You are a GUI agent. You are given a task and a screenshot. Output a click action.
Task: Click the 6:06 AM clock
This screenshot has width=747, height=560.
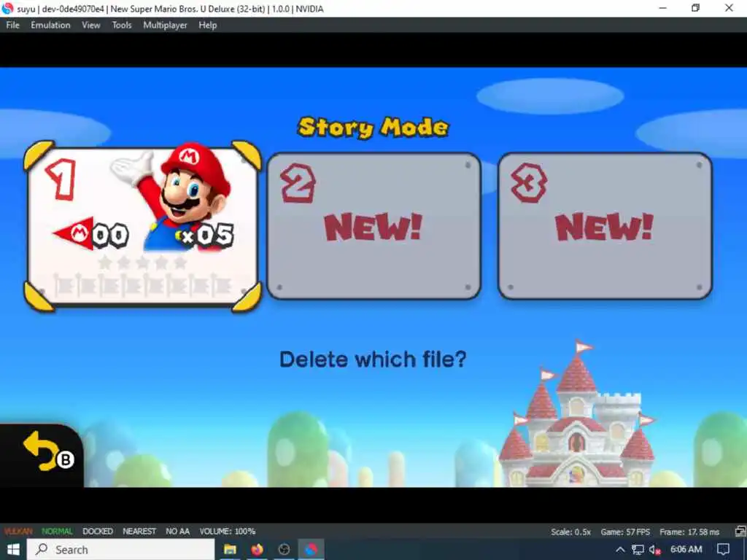click(x=686, y=550)
